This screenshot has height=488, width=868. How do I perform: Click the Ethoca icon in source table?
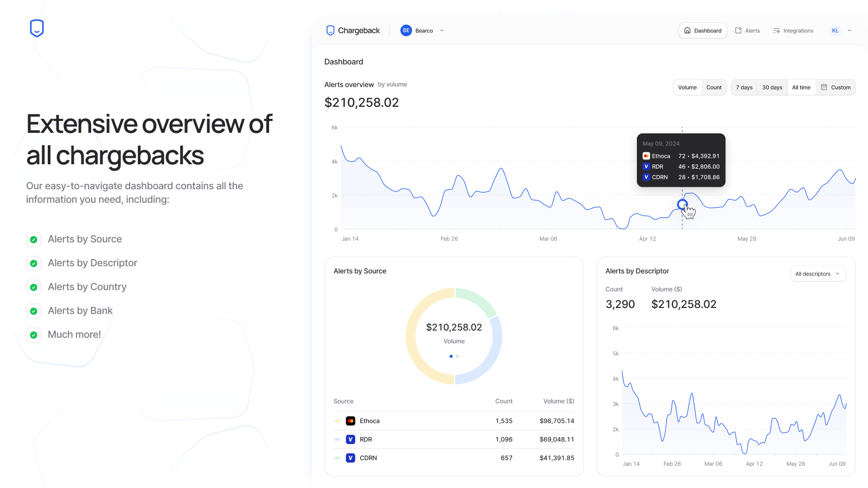350,421
